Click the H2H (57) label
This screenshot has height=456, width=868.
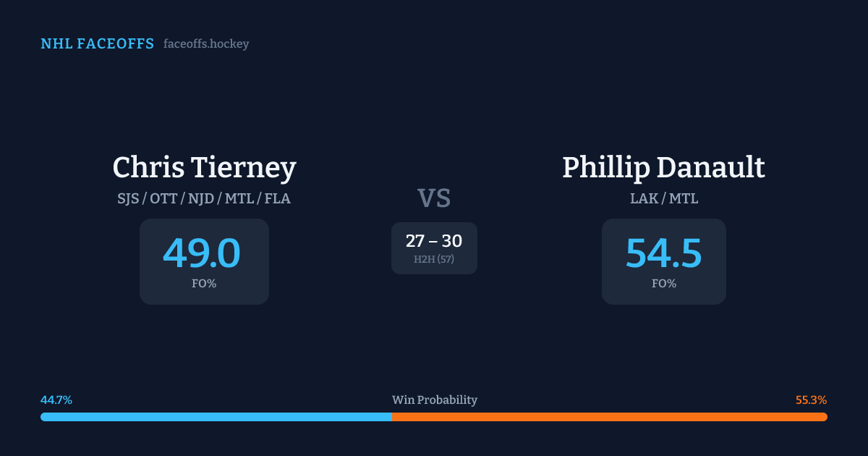434,259
